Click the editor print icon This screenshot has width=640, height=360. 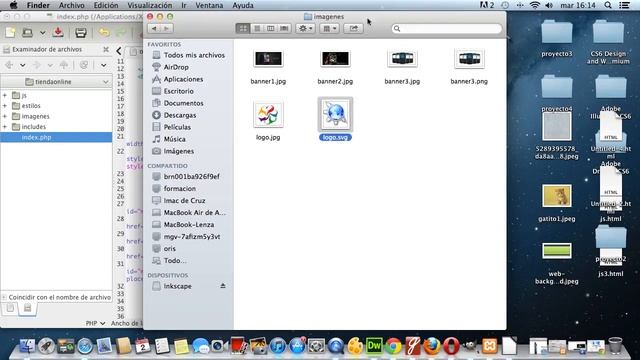point(80,33)
